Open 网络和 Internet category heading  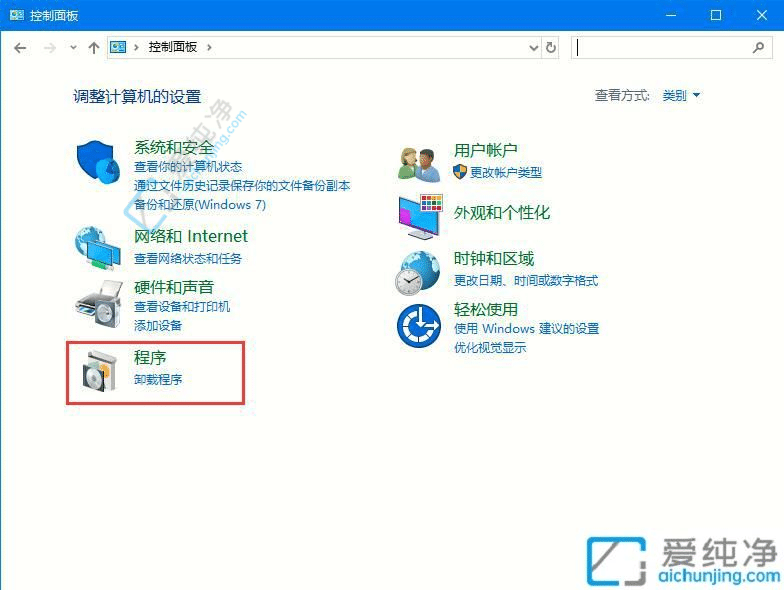pyautogui.click(x=191, y=236)
